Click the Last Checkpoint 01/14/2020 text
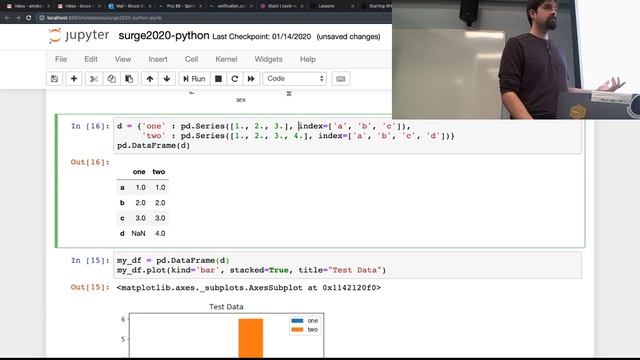Screen dimensions: 640x360 [262, 37]
